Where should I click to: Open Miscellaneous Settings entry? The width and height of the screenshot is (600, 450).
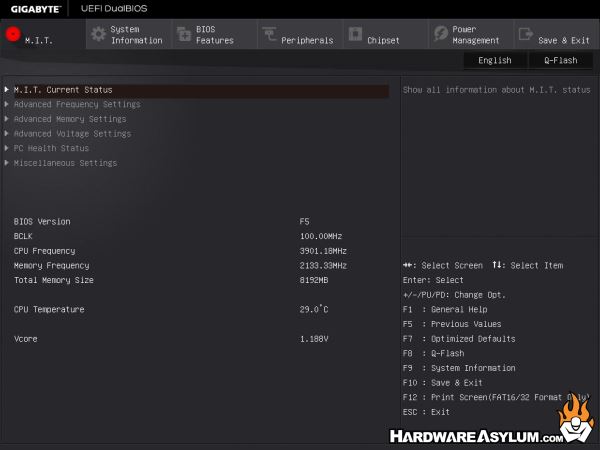pos(65,163)
